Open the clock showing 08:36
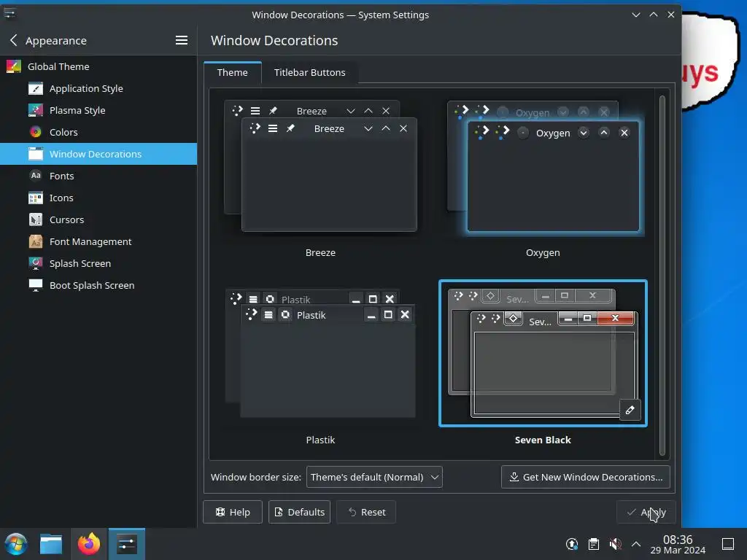This screenshot has width=747, height=560. [x=678, y=544]
